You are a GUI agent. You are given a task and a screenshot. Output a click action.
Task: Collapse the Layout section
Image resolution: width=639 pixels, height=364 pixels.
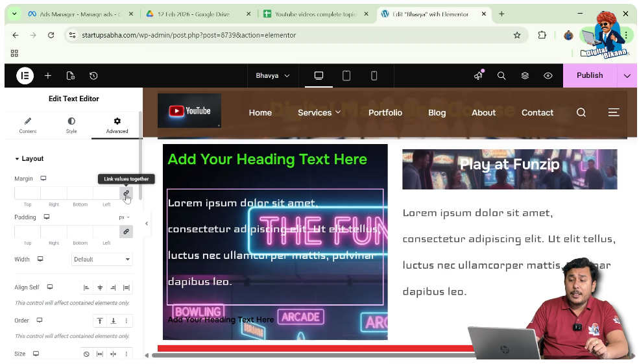[x=29, y=159]
